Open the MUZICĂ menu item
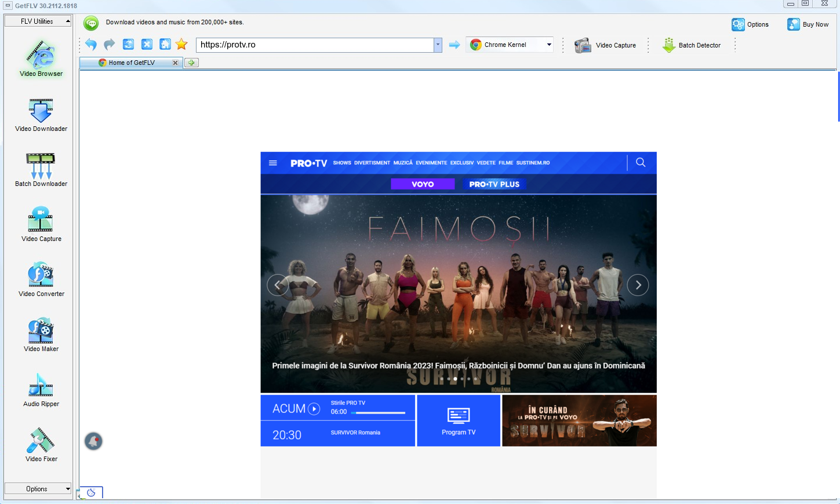Image resolution: width=840 pixels, height=504 pixels. 403,163
